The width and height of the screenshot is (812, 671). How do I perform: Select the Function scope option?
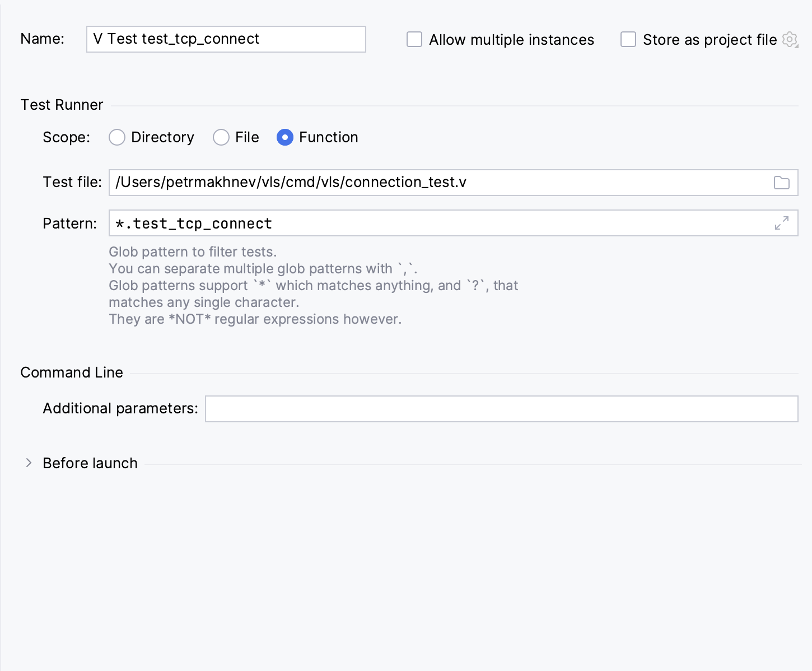click(x=285, y=137)
